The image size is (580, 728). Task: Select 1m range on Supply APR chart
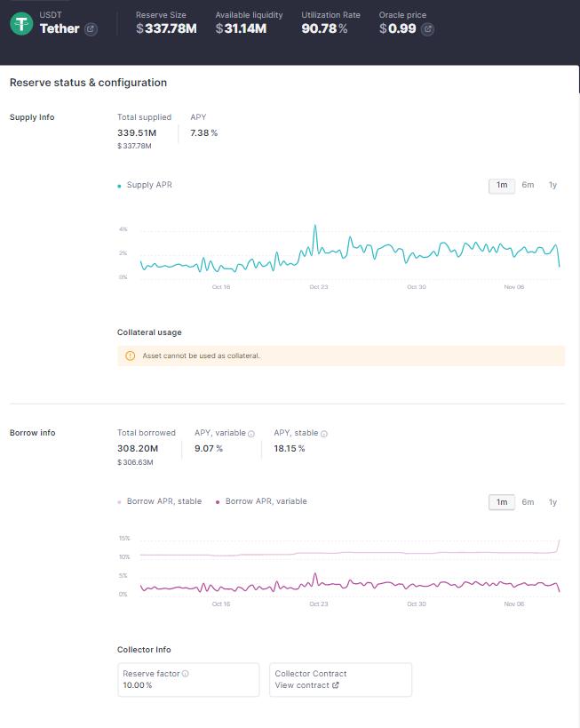click(502, 185)
